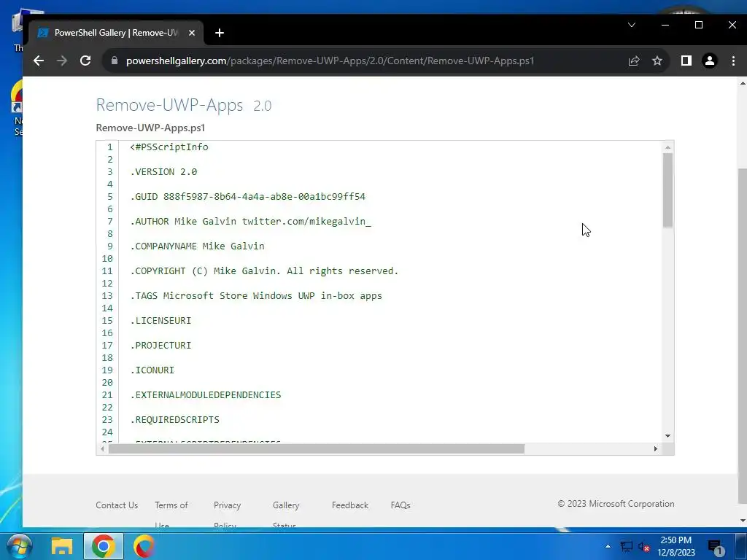Click the muted volume tray icon
747x560 pixels.
click(644, 547)
